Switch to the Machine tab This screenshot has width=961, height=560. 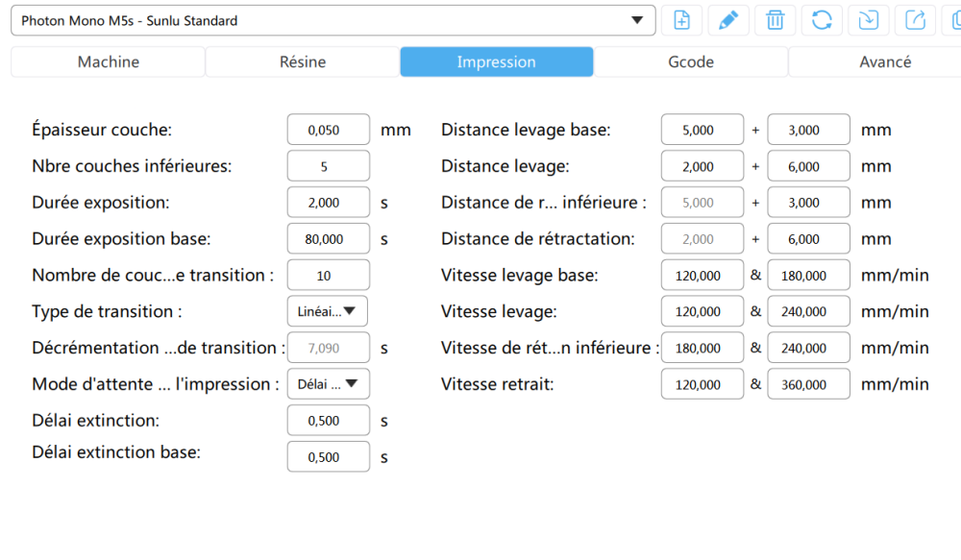pyautogui.click(x=109, y=61)
